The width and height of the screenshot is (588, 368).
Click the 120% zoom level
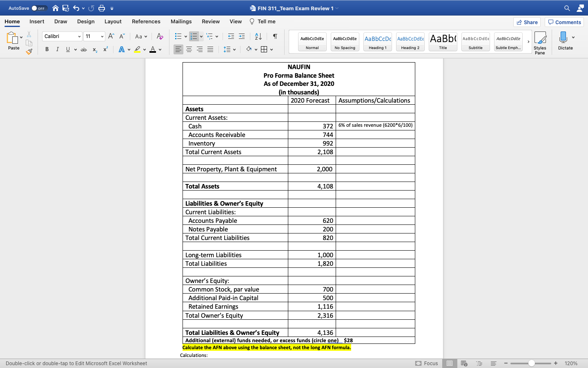pos(571,363)
